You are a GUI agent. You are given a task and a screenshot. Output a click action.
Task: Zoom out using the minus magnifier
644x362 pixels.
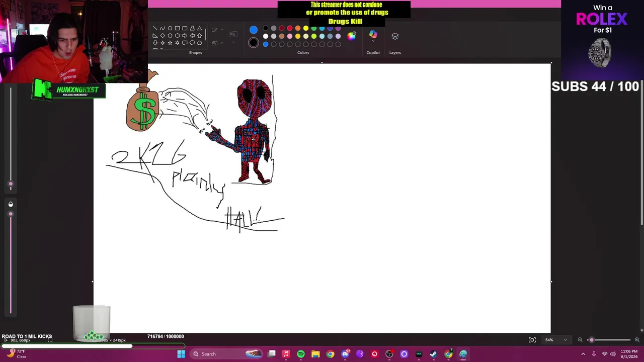point(580,340)
